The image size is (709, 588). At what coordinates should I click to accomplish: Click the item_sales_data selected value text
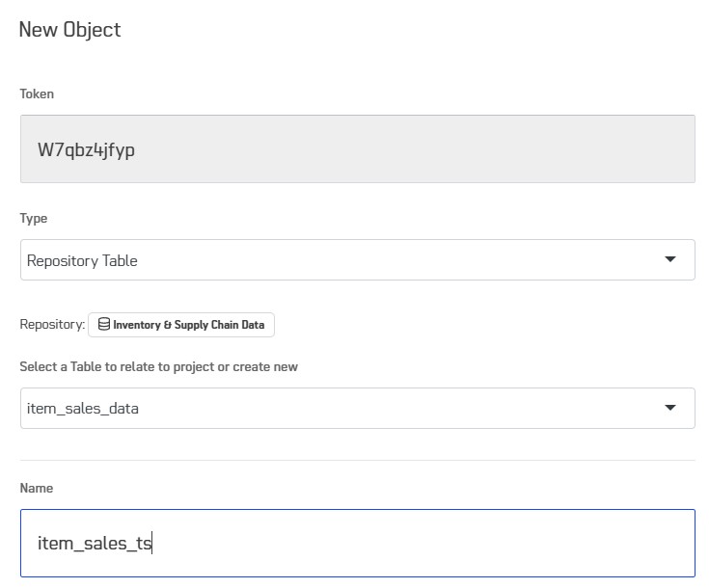pos(83,409)
